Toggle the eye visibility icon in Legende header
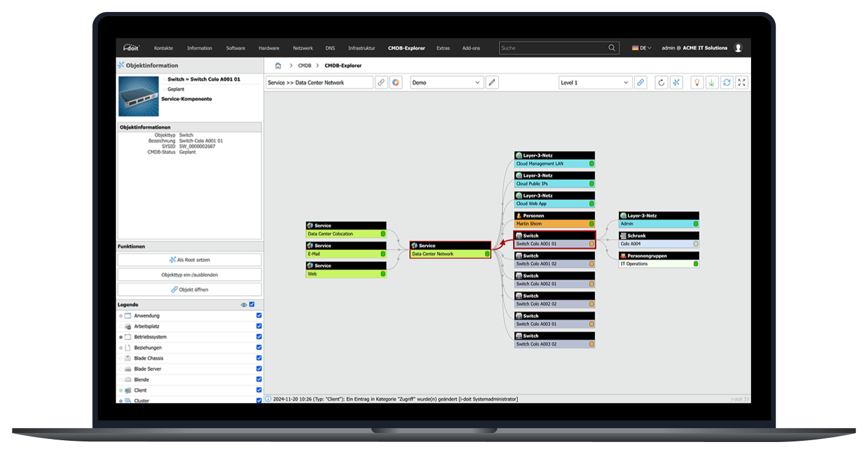 [243, 305]
